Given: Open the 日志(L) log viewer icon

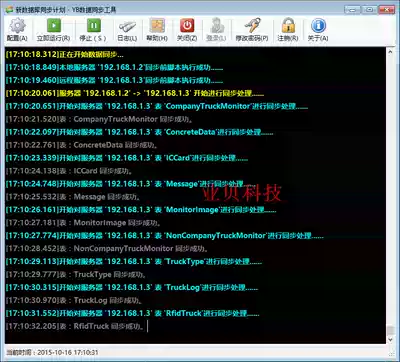Looking at the screenshot, I should [127, 27].
